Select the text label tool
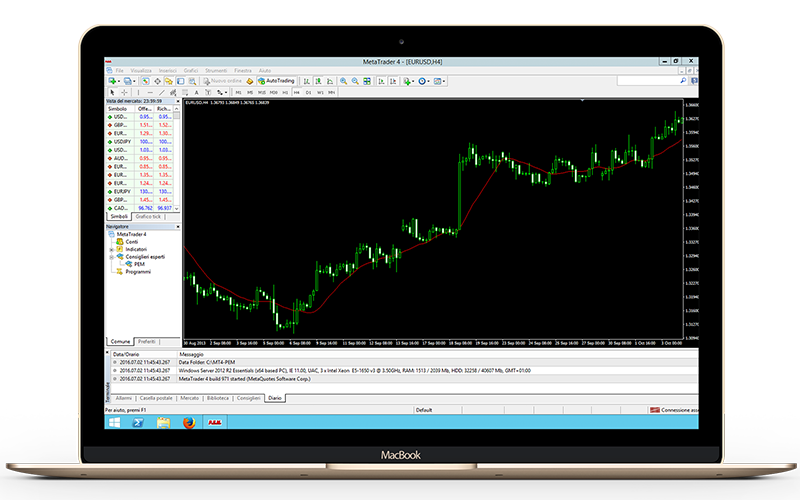Screen dimensions: 800x500 (x=208, y=92)
